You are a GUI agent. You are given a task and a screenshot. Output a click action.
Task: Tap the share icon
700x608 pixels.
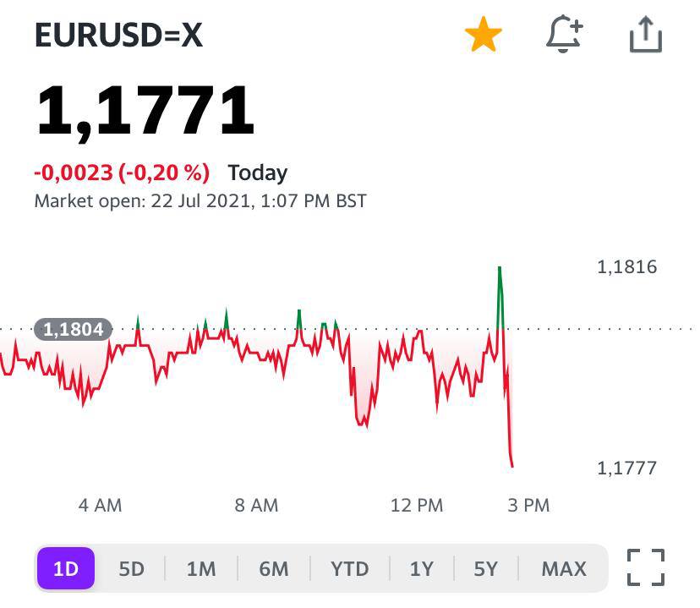[646, 36]
